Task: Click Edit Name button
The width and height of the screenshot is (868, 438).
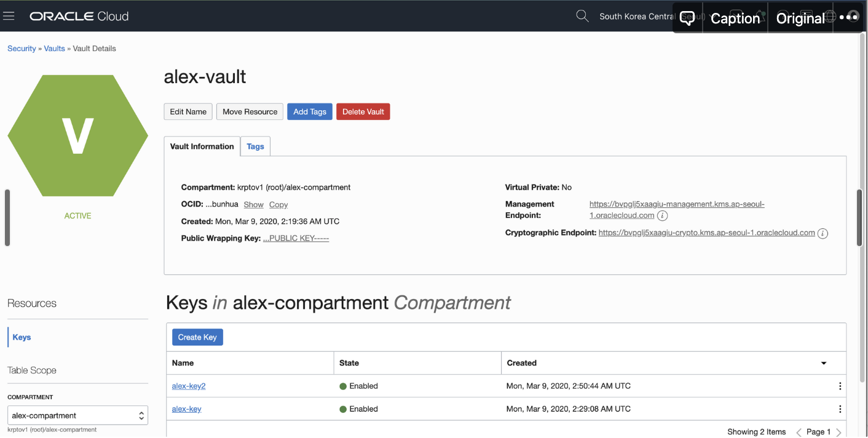Action: 188,111
